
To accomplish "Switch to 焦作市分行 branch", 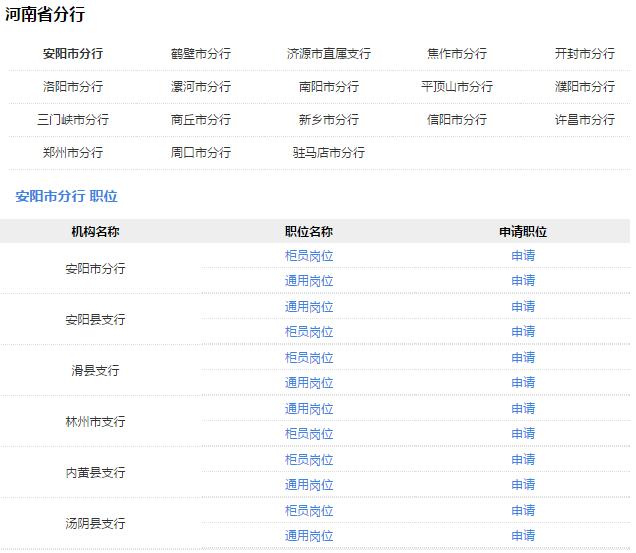I will click(x=456, y=53).
